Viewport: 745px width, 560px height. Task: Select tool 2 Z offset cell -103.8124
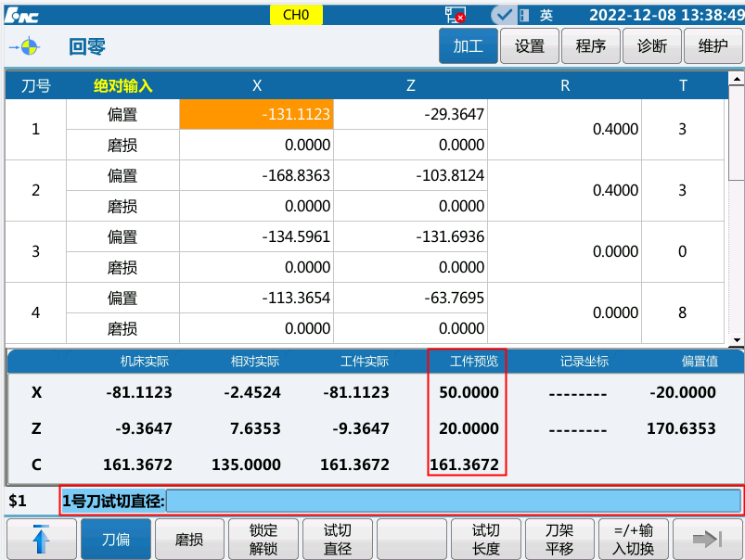[410, 175]
